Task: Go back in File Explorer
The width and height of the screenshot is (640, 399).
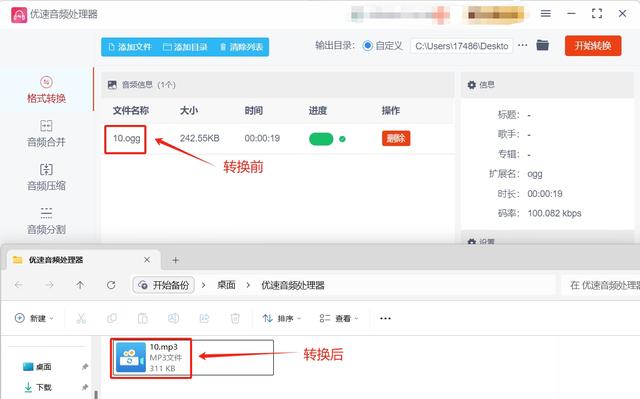Action: [19, 285]
